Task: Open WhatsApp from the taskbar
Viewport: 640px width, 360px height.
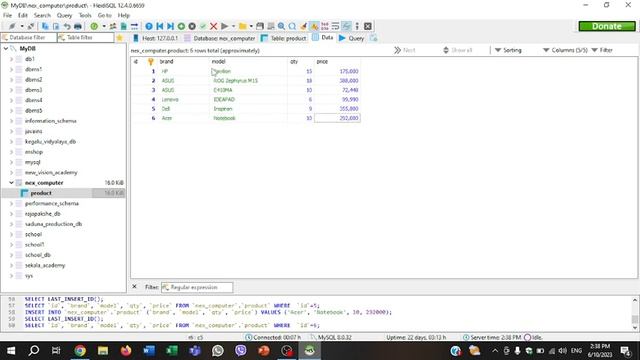Action: click(218, 351)
